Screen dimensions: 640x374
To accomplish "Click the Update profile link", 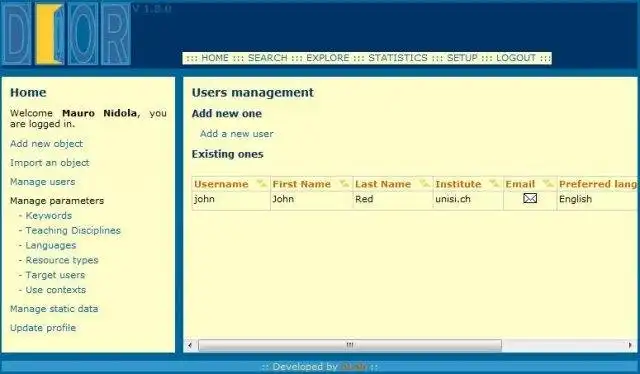I will click(43, 328).
